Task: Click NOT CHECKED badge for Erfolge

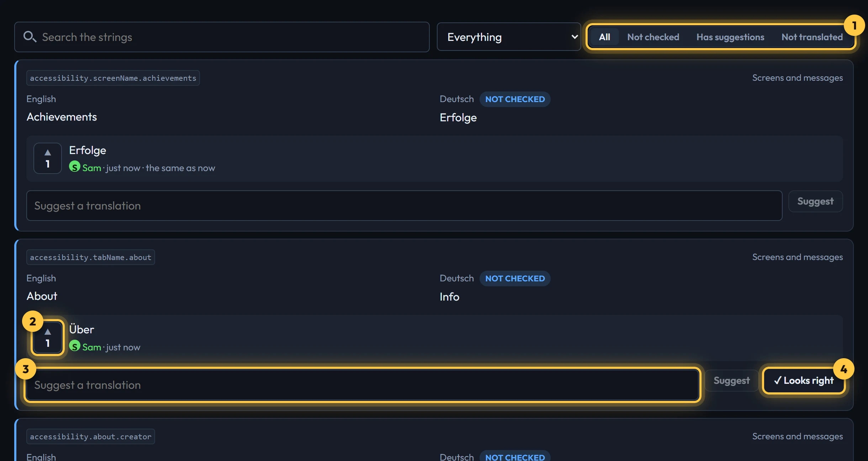Action: click(515, 99)
